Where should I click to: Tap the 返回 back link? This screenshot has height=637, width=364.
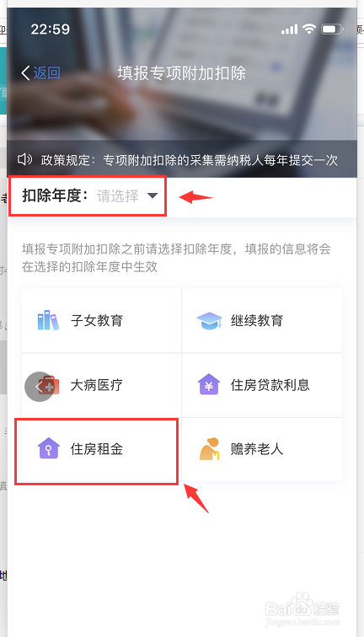tap(46, 73)
